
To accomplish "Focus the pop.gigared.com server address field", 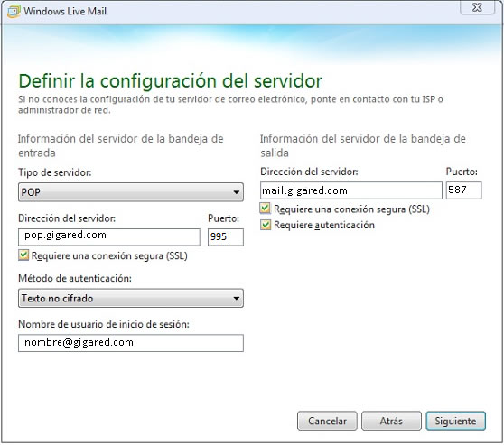I will [x=109, y=237].
